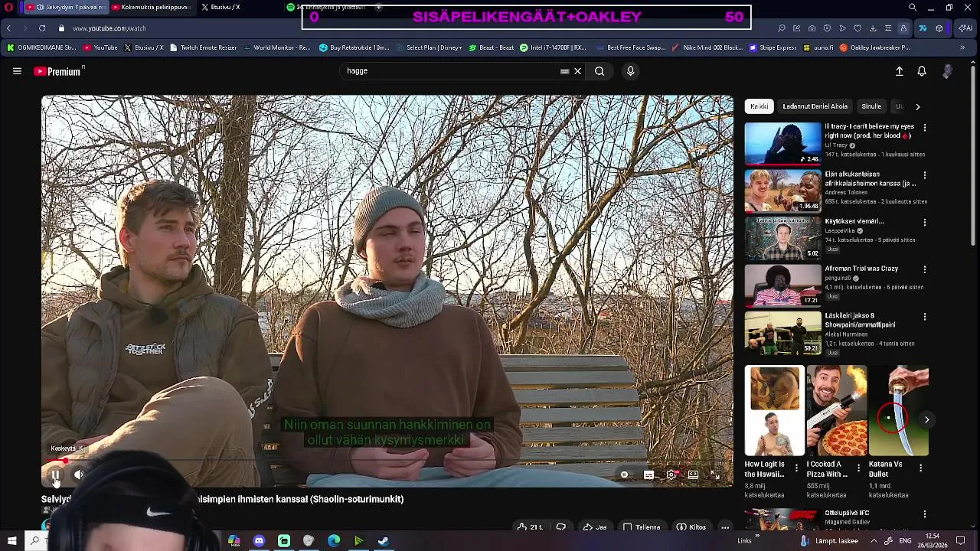This screenshot has height=551, width=980.
Task: Open the on-screen keyboard icon in search
Action: pos(565,71)
